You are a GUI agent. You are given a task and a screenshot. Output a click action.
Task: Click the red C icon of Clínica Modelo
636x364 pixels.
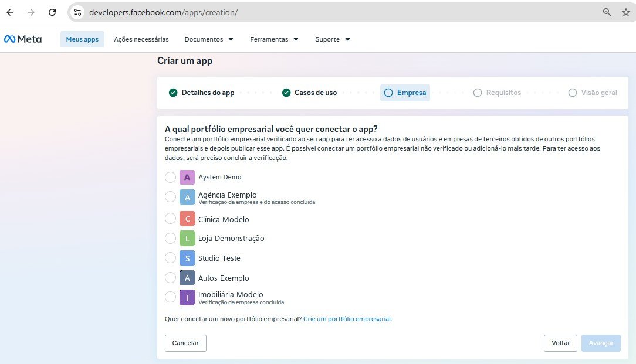[x=187, y=219]
